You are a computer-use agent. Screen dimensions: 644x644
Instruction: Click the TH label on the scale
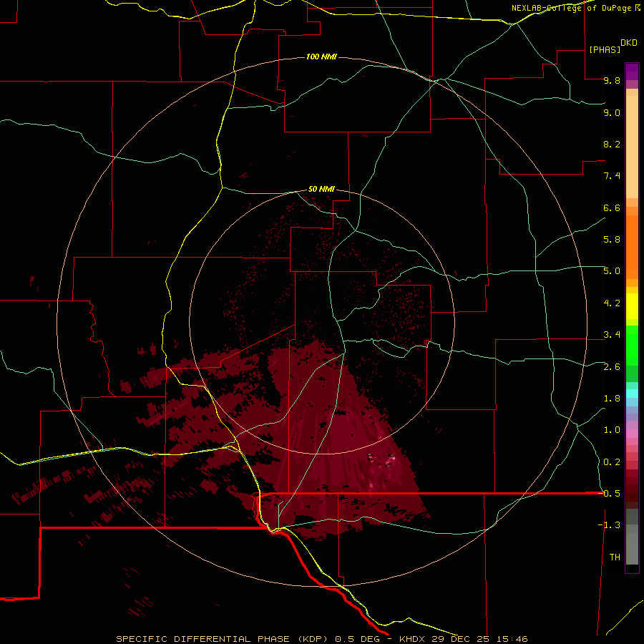(x=615, y=557)
